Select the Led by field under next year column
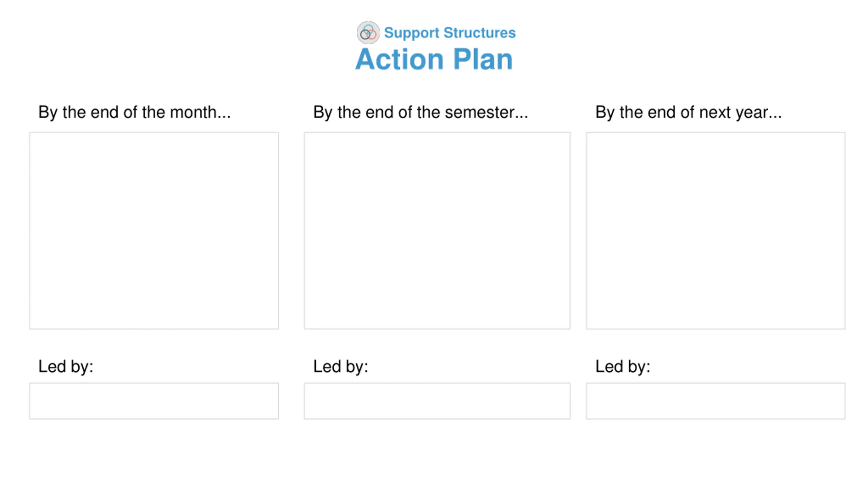 point(715,401)
